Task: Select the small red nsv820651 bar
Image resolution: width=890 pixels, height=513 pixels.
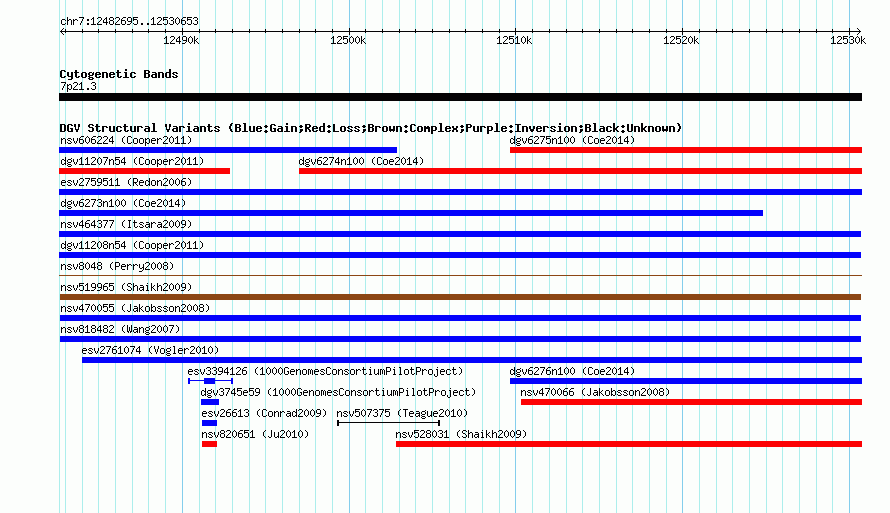Action: [x=209, y=444]
